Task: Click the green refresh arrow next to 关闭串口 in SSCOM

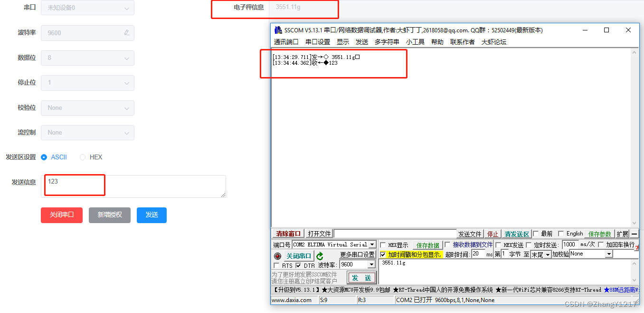Action: click(320, 256)
